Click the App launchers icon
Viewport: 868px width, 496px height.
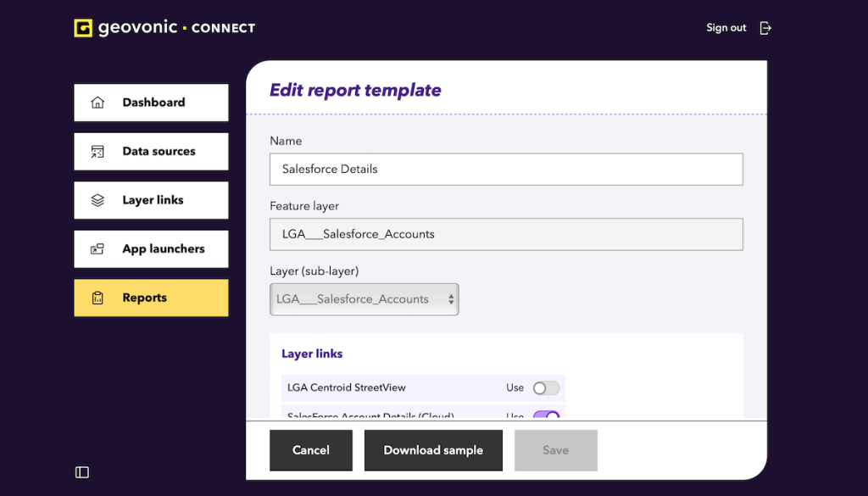coord(97,249)
